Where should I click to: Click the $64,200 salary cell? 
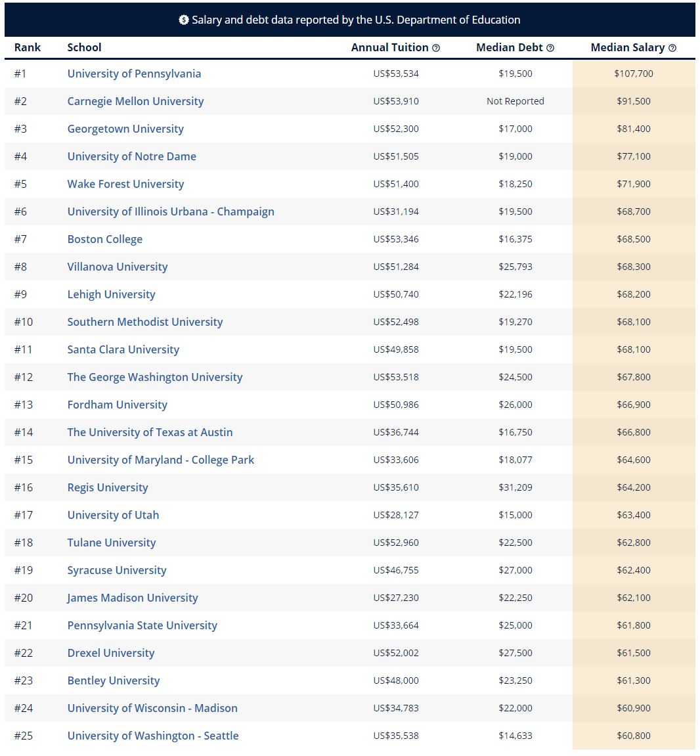coord(634,487)
